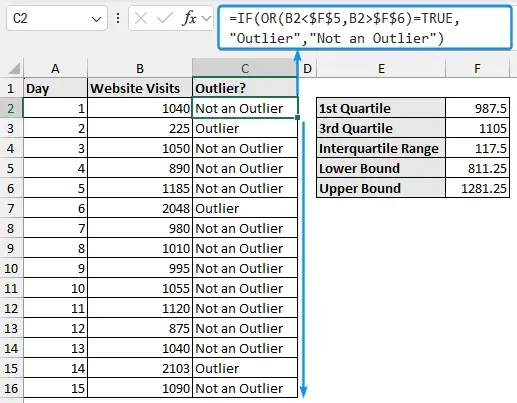This screenshot has width=517, height=403.
Task: Select column F header
Action: pos(477,68)
